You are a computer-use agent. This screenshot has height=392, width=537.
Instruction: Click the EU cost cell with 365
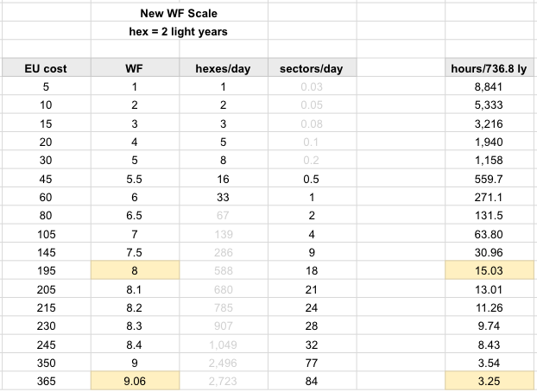[x=46, y=381]
